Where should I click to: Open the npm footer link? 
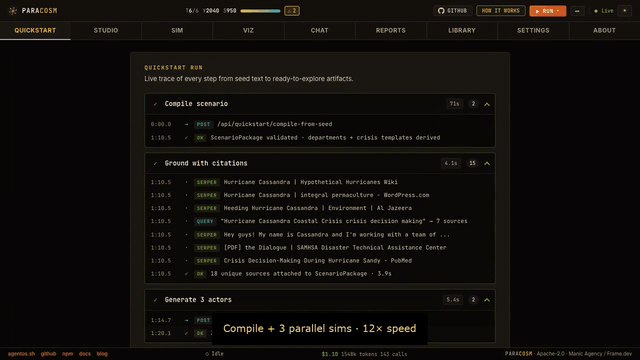(67, 354)
